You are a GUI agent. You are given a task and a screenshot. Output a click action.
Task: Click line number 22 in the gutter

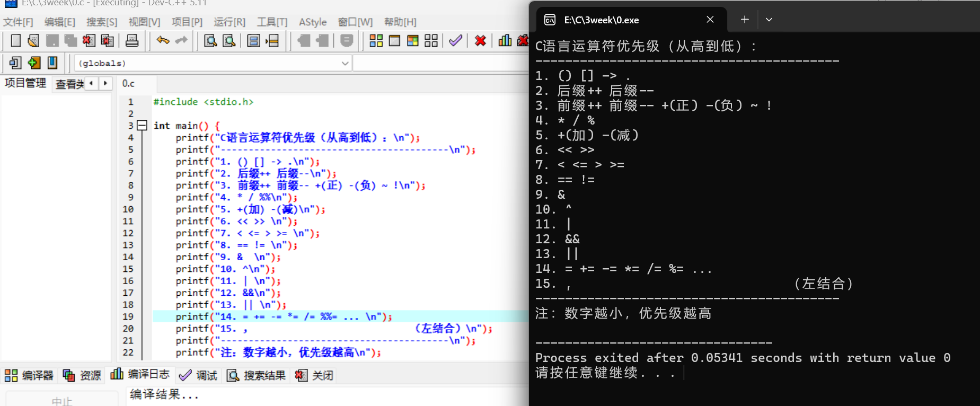[x=128, y=352]
